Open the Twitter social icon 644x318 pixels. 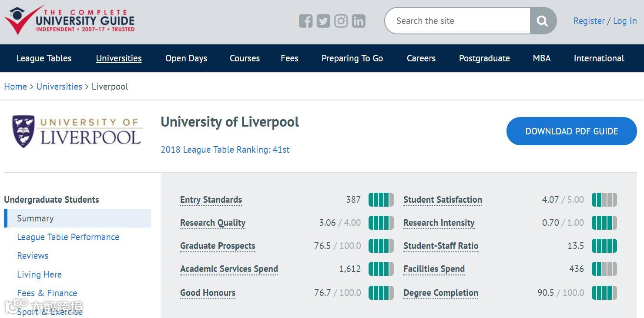pos(323,21)
